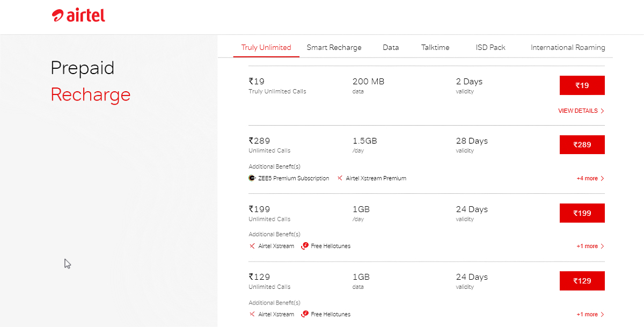Image resolution: width=644 pixels, height=327 pixels.
Task: Select the Airtel Xstream Premium icon
Action: [x=339, y=178]
